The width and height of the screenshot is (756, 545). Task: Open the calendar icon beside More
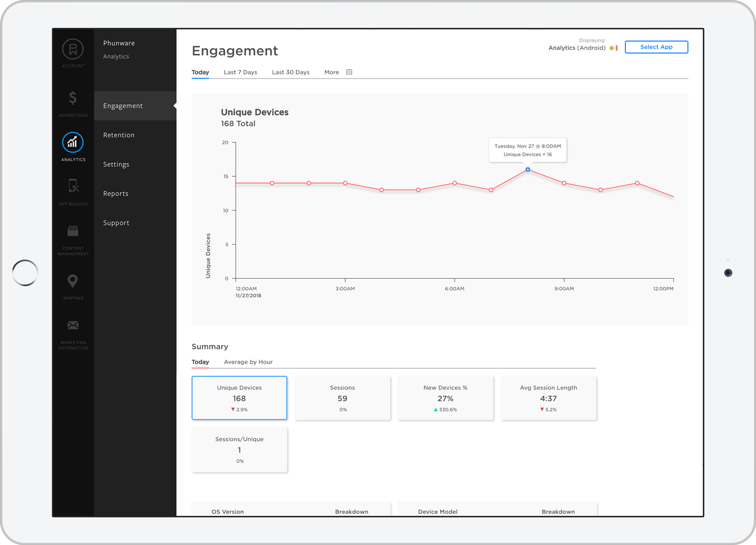click(x=349, y=72)
